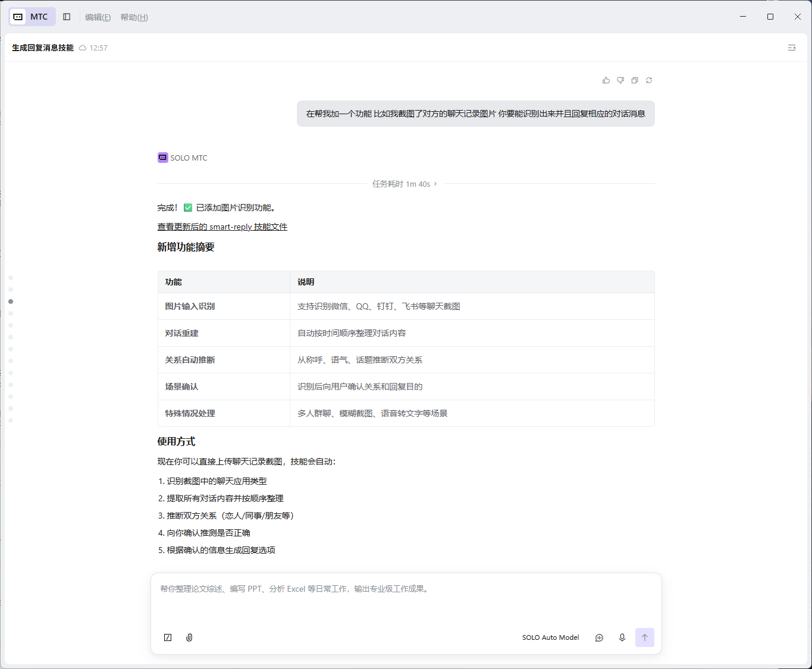Click the thumbs up icon
This screenshot has height=669, width=812.
pyautogui.click(x=606, y=80)
